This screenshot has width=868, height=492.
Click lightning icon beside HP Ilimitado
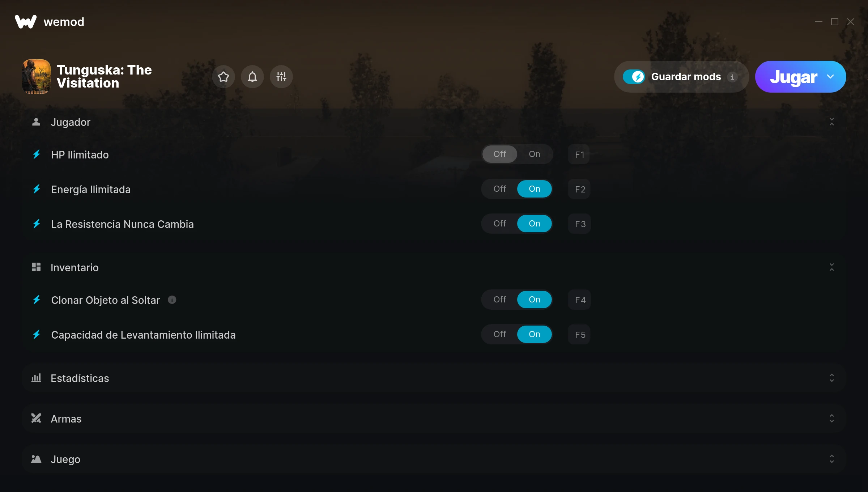point(37,154)
